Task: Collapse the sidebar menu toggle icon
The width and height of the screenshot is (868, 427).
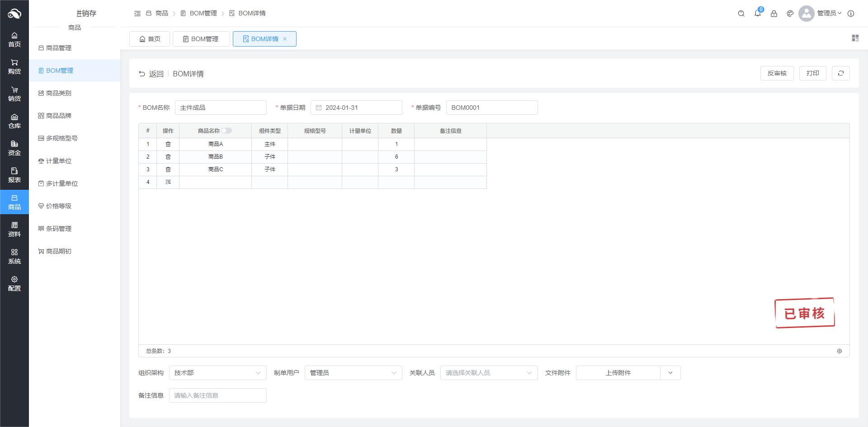Action: (137, 14)
